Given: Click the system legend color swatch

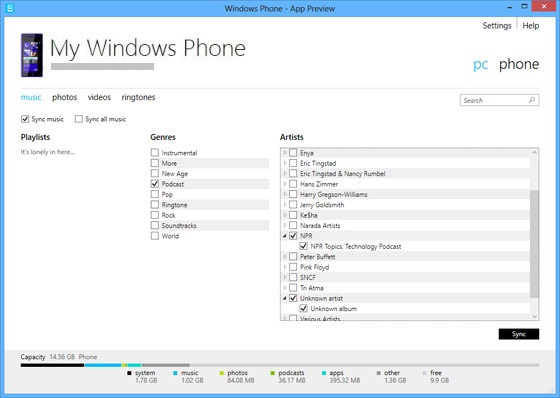Looking at the screenshot, I should (x=129, y=373).
